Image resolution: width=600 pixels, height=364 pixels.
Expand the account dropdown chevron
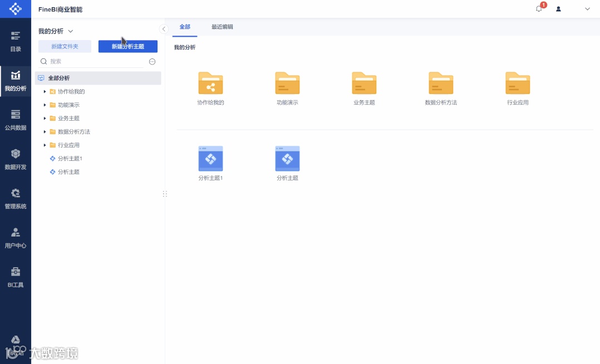(587, 9)
